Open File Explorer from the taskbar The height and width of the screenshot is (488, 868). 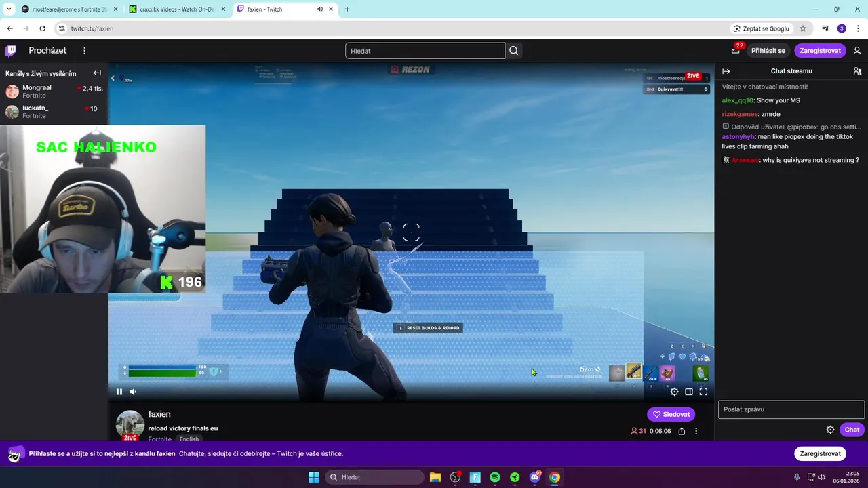coord(435,477)
